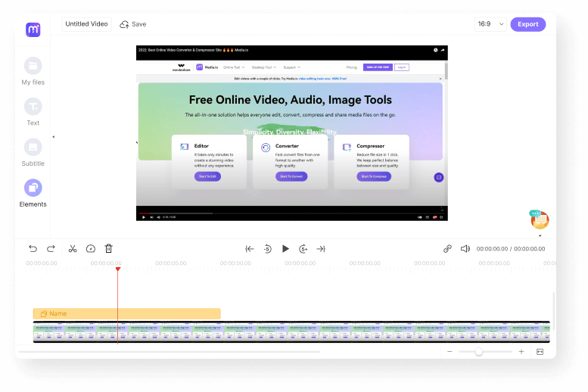Click the preview share arrow icon
The height and width of the screenshot is (392, 588).
coord(443,50)
